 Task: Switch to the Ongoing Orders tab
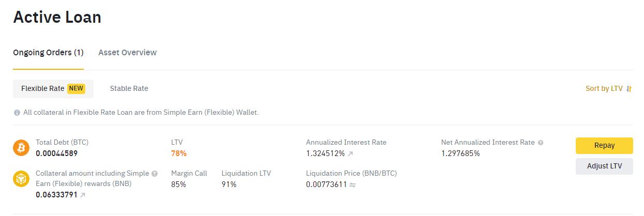[48, 53]
